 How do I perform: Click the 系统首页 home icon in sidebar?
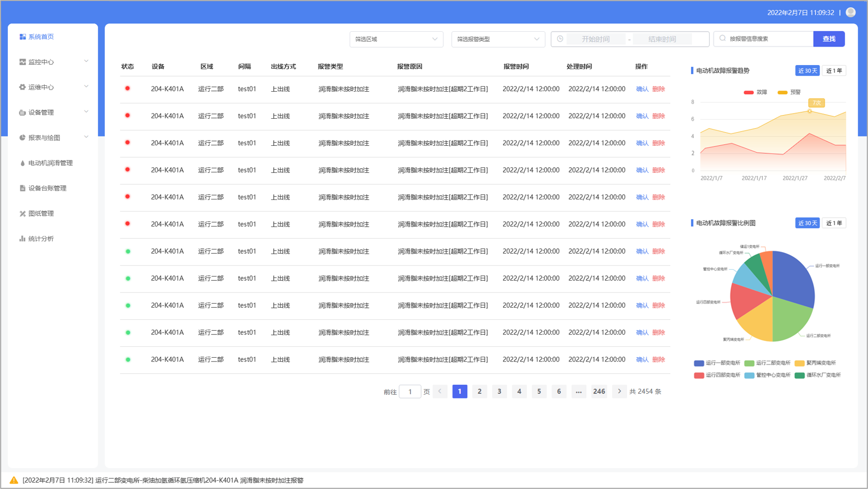click(x=22, y=37)
